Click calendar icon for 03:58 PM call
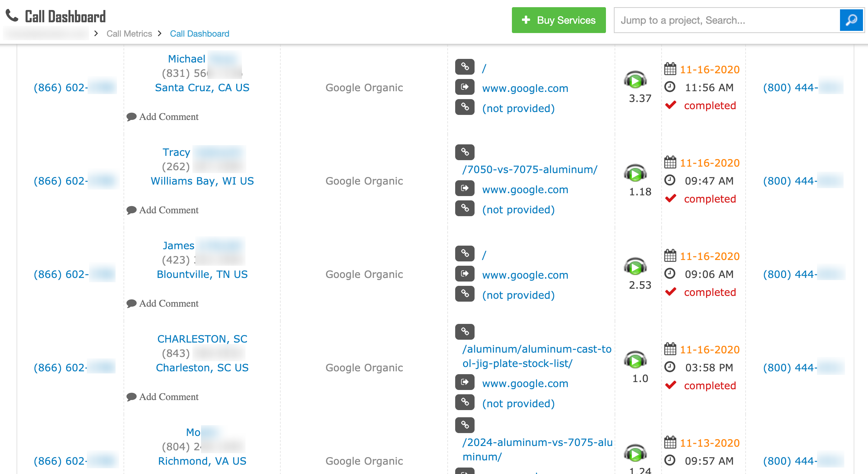 coord(670,349)
